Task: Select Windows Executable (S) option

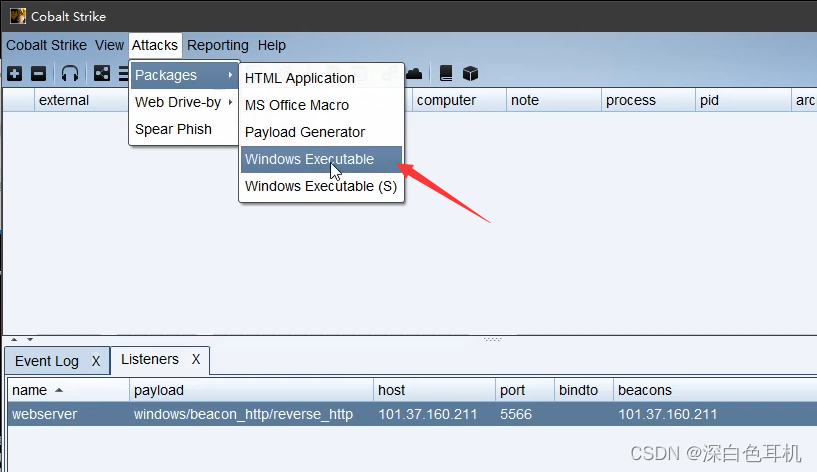Action: pos(321,187)
